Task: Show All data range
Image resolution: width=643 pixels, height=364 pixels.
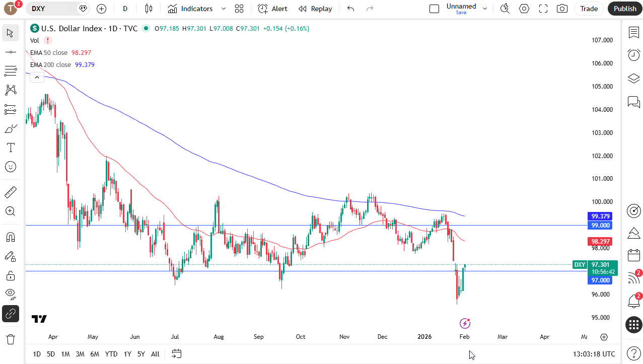Action: 155,354
